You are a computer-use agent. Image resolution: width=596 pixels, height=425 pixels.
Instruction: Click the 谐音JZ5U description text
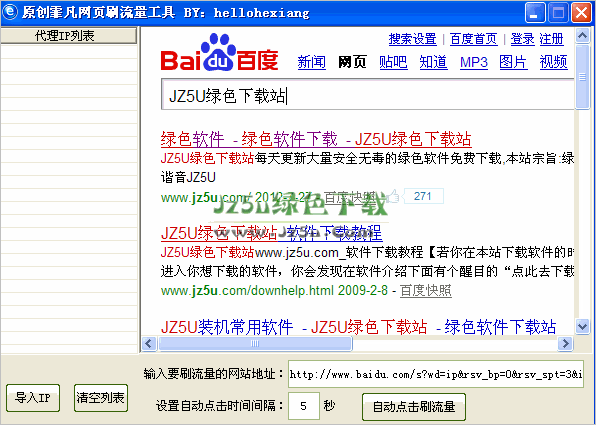tap(188, 177)
